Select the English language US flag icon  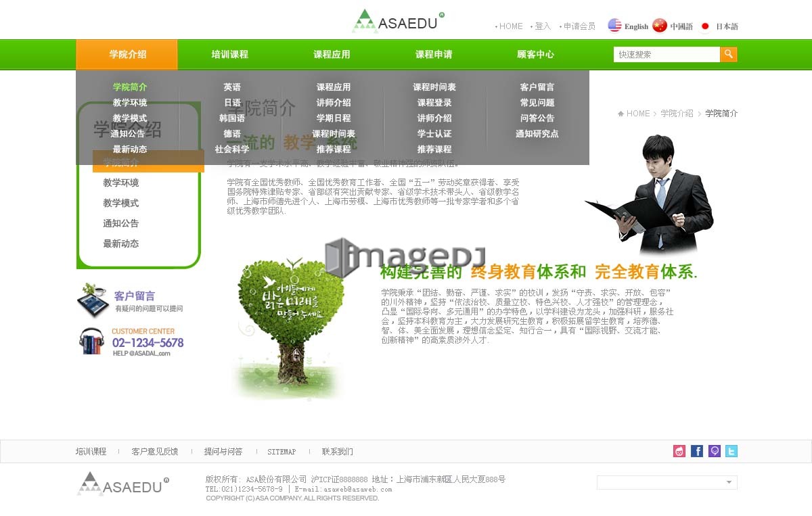coord(614,26)
